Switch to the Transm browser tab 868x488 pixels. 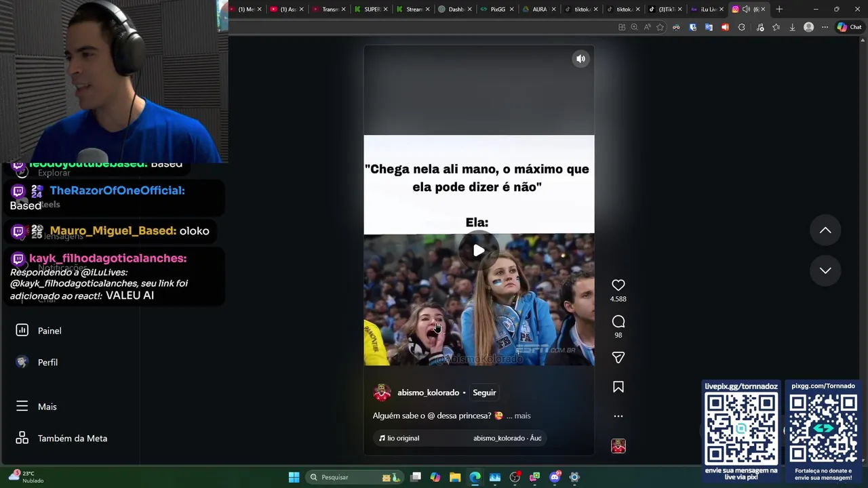click(x=330, y=9)
